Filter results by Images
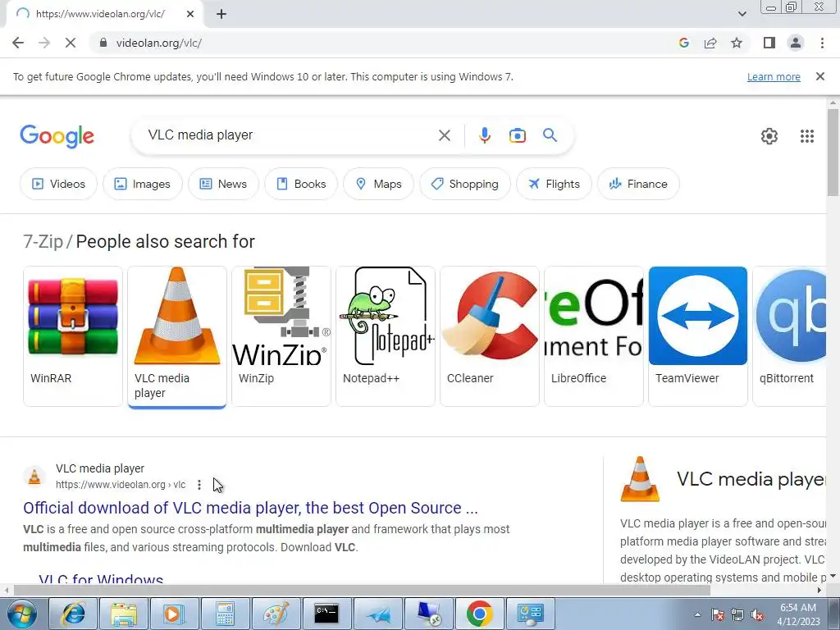Screen dimensions: 840x630 tap(143, 184)
